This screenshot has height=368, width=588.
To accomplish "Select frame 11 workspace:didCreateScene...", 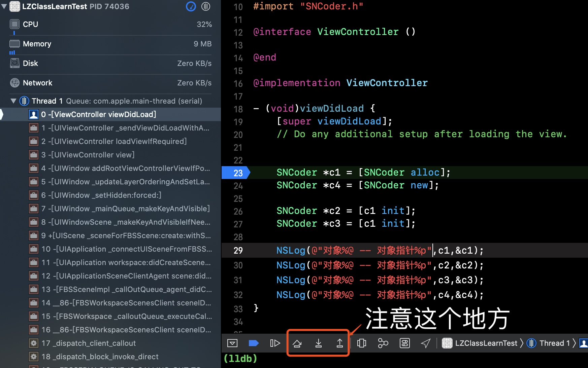I will [110, 262].
